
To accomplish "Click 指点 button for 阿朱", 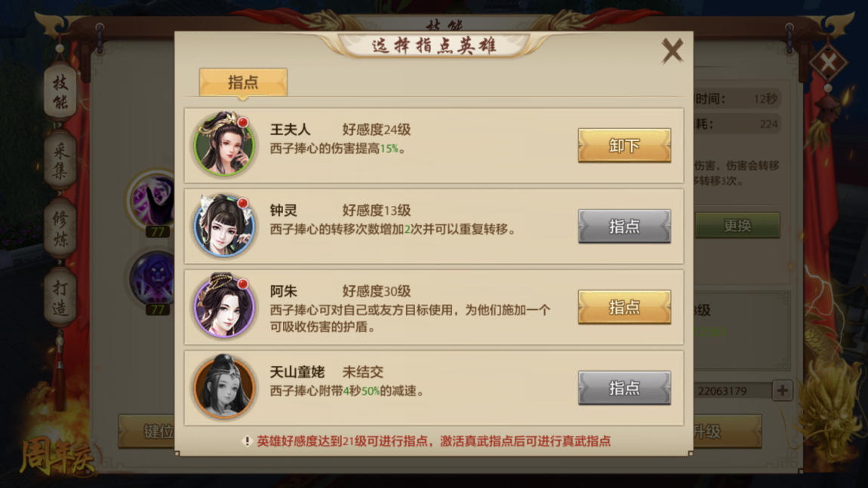I will [x=624, y=307].
